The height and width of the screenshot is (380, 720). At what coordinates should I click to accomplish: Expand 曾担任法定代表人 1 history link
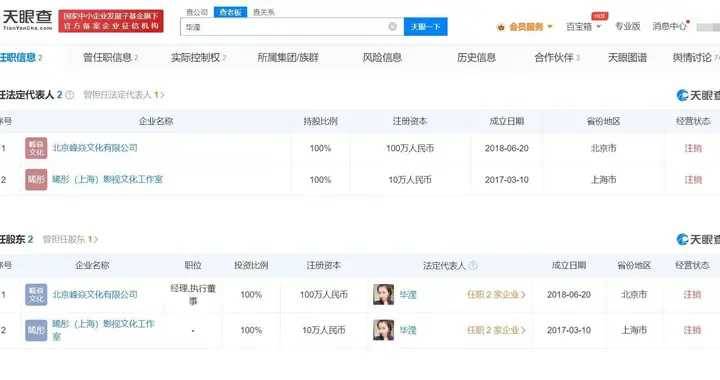point(124,95)
